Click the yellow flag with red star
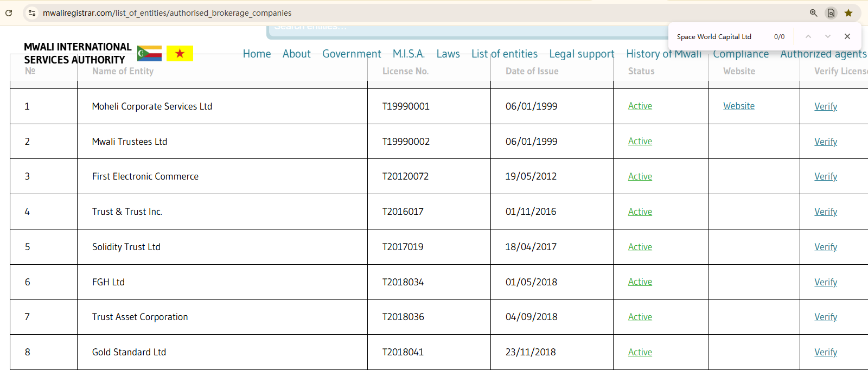Screen dimensions: 868x370 pyautogui.click(x=180, y=53)
